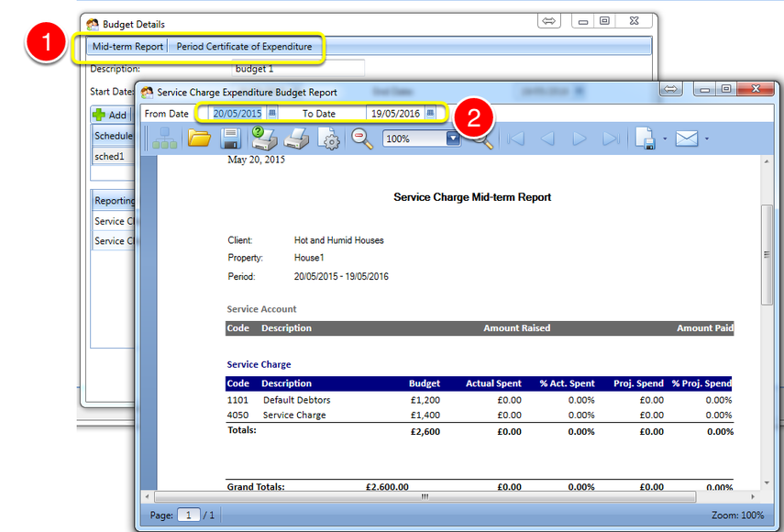Send report via the envelope icon

coord(687,139)
